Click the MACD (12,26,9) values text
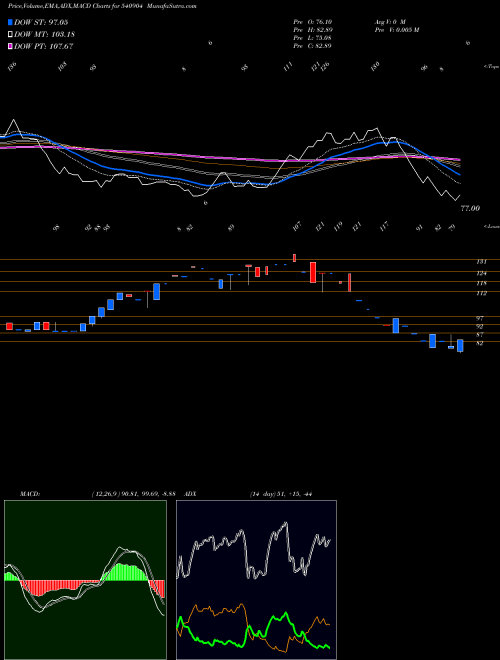 [x=133, y=494]
